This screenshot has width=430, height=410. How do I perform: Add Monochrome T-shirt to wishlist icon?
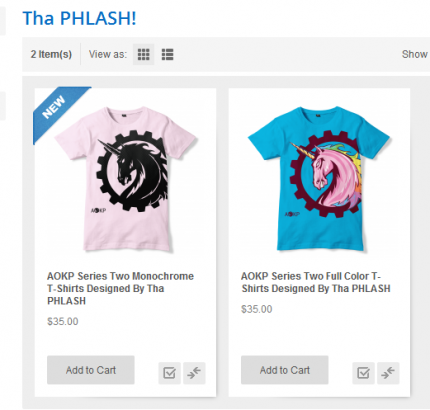tap(169, 373)
